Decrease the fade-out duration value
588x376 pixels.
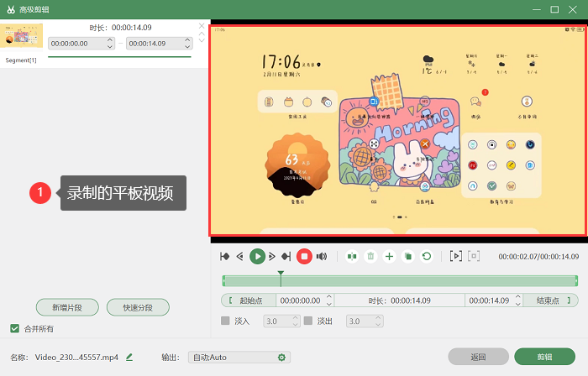click(378, 324)
